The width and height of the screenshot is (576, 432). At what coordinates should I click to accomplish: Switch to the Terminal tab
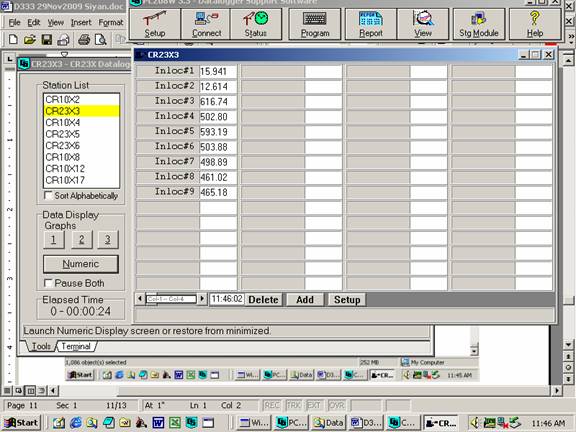tap(76, 346)
